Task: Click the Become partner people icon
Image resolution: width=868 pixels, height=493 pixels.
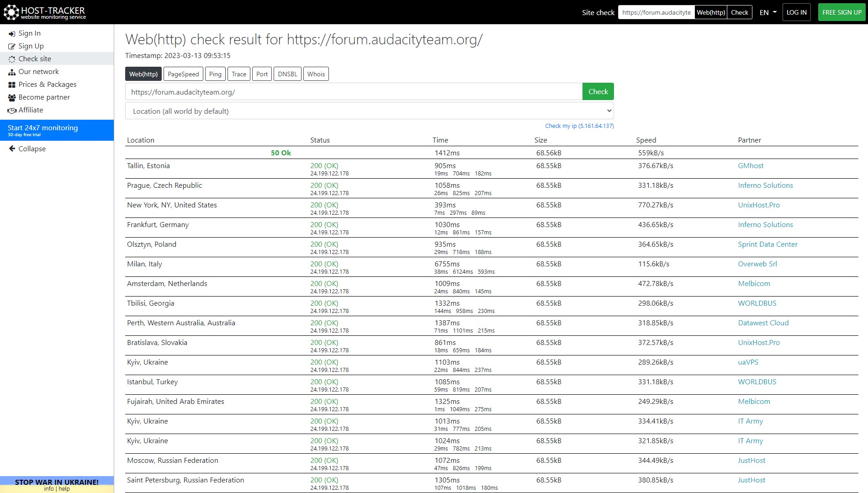Action: [x=12, y=98]
